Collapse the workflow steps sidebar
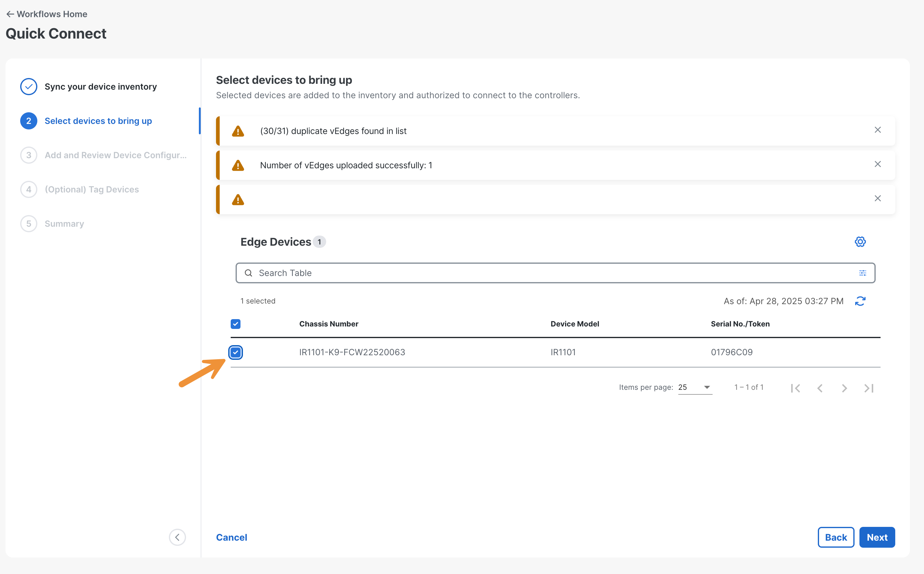 pyautogui.click(x=177, y=537)
